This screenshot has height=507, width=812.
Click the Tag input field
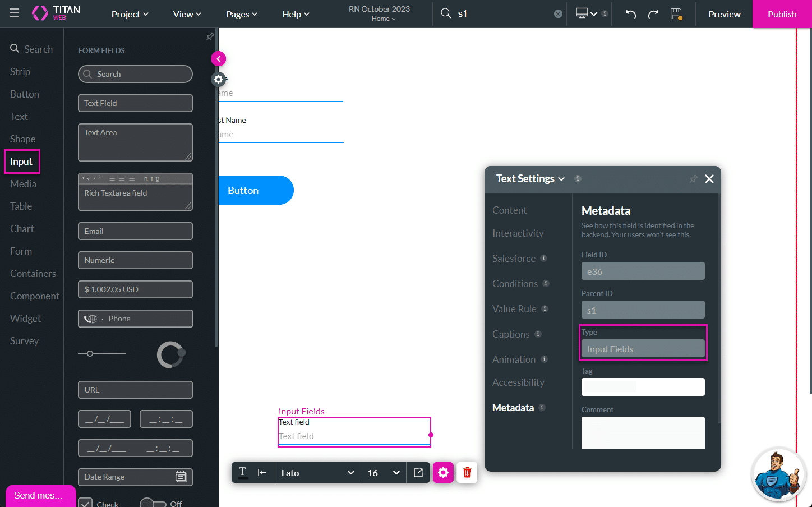click(x=643, y=387)
